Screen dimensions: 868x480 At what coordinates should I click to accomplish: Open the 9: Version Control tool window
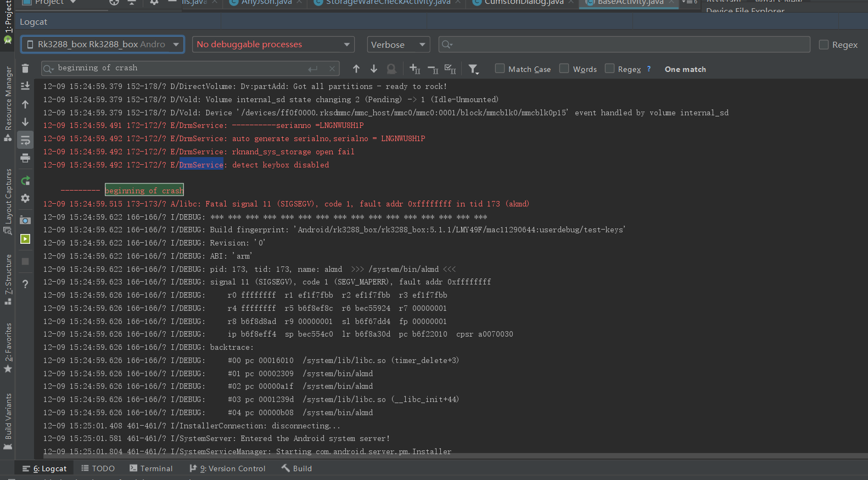[x=227, y=468]
